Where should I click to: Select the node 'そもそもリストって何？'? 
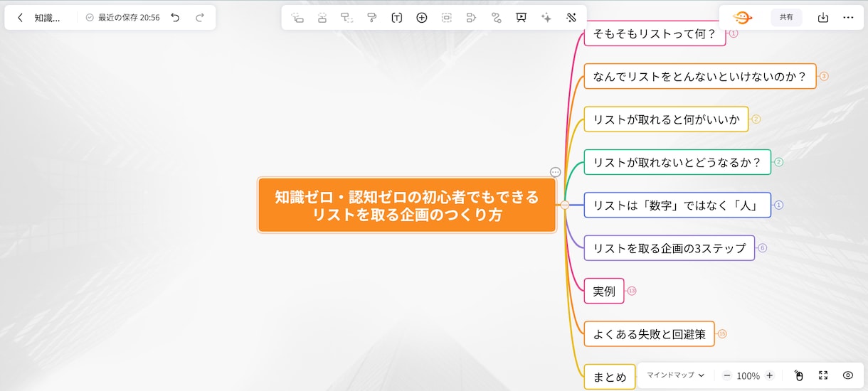pyautogui.click(x=655, y=33)
